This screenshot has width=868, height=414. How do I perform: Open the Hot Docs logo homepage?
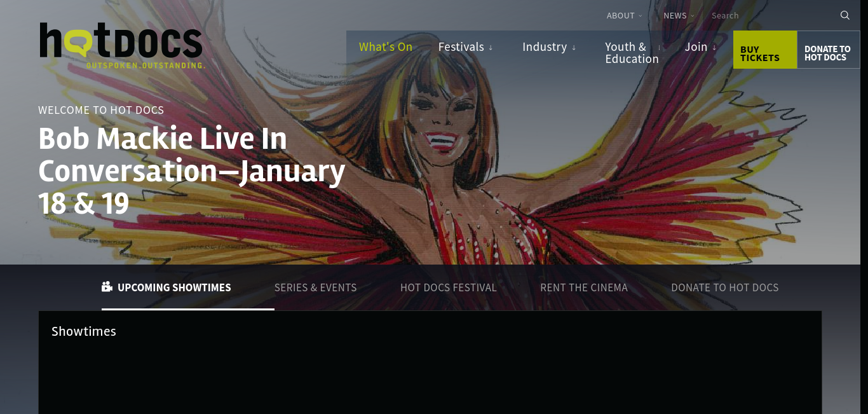(121, 45)
